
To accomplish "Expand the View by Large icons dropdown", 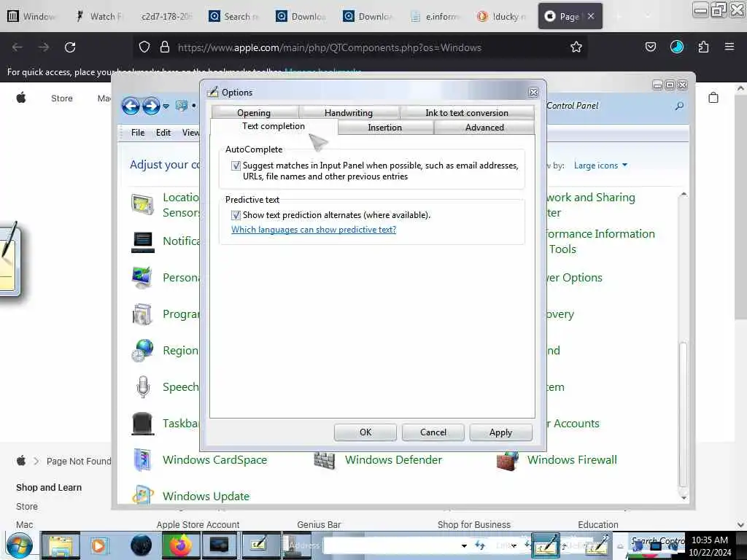I will coord(600,166).
